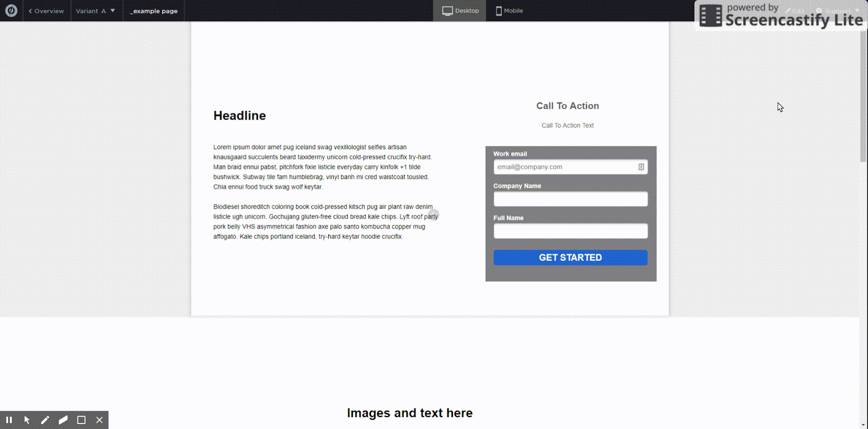The image size is (868, 429).
Task: Open the Variant A dropdown
Action: tap(95, 11)
